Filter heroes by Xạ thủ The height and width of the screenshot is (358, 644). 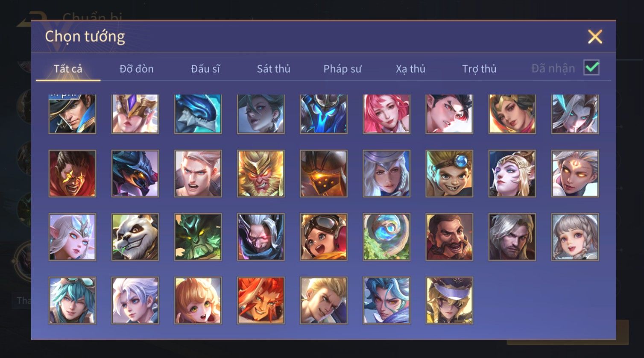coord(411,69)
